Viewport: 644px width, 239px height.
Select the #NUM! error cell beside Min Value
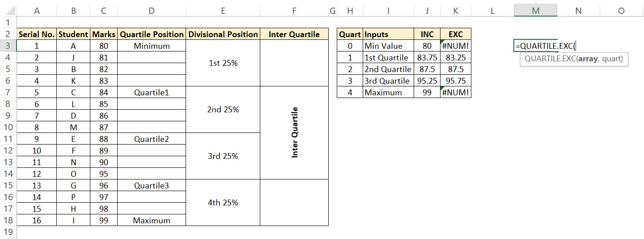point(456,46)
